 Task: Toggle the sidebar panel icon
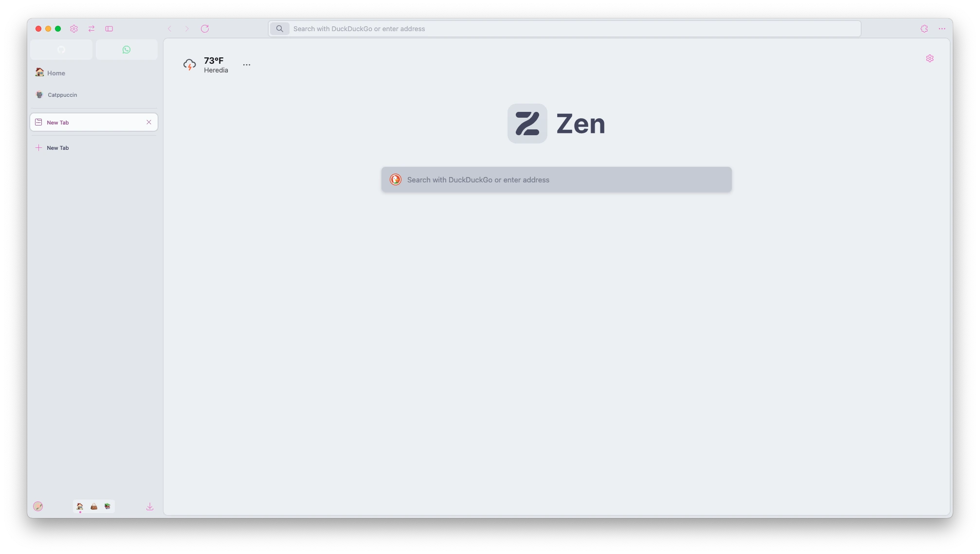tap(109, 29)
